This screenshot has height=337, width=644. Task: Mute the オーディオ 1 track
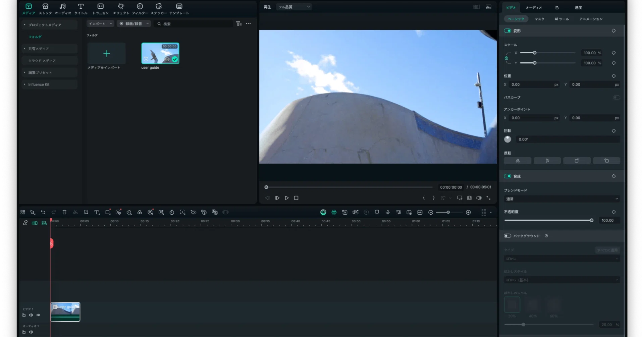click(31, 332)
